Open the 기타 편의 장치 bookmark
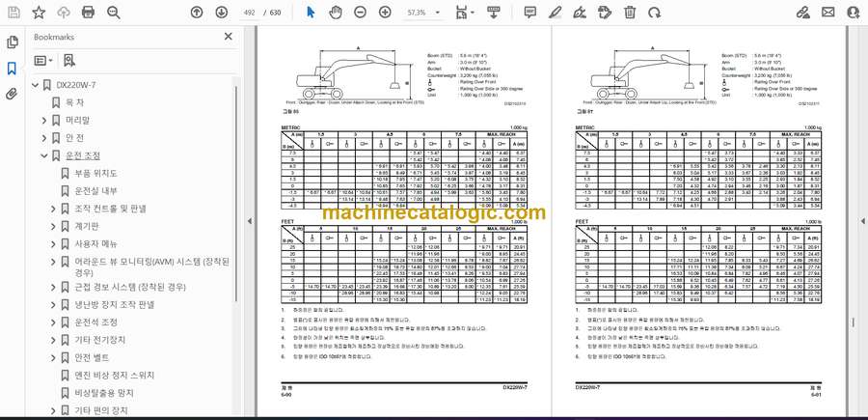The width and height of the screenshot is (868, 420). coord(100,410)
